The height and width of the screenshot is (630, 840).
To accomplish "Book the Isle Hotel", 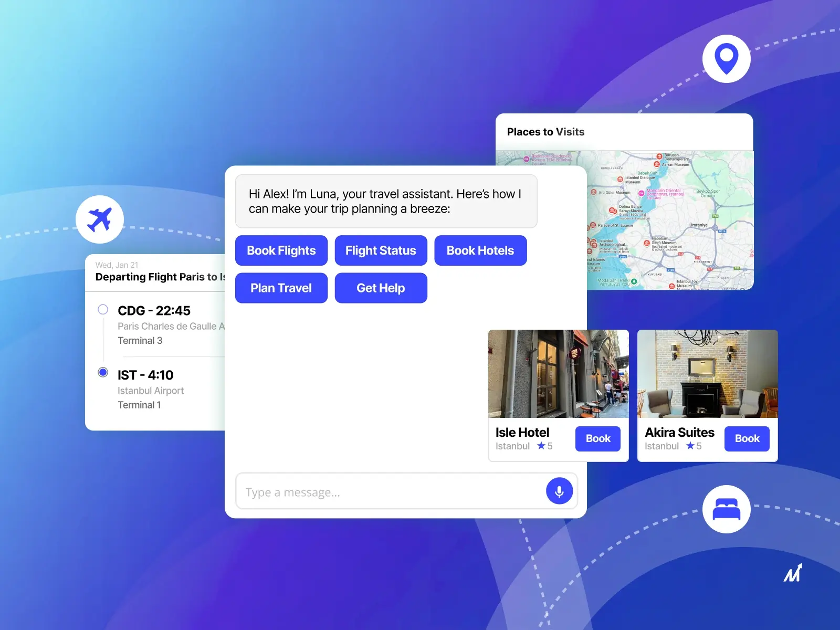I will (x=598, y=438).
